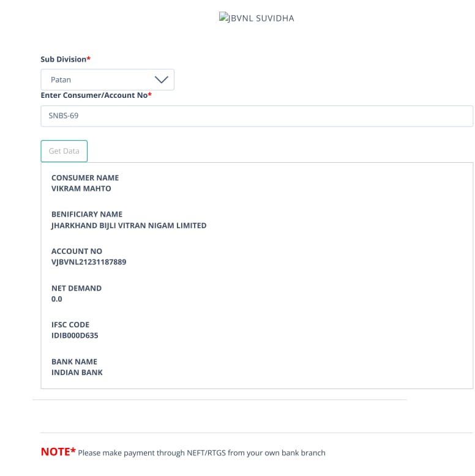Select IFSC code IDIB000D635
The image size is (475, 476).
(75, 335)
